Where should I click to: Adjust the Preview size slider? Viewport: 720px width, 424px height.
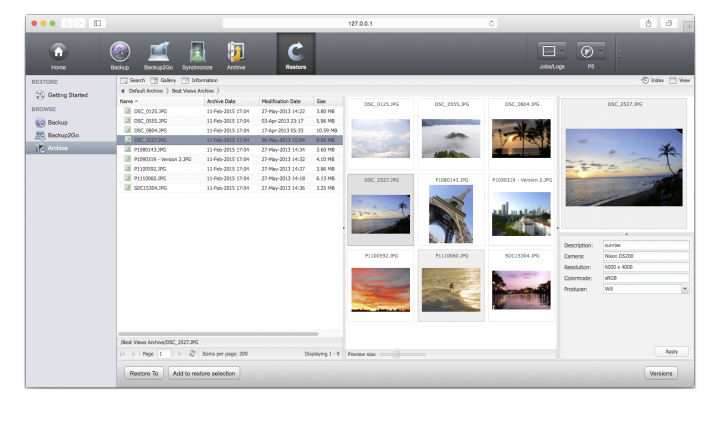[x=396, y=354]
